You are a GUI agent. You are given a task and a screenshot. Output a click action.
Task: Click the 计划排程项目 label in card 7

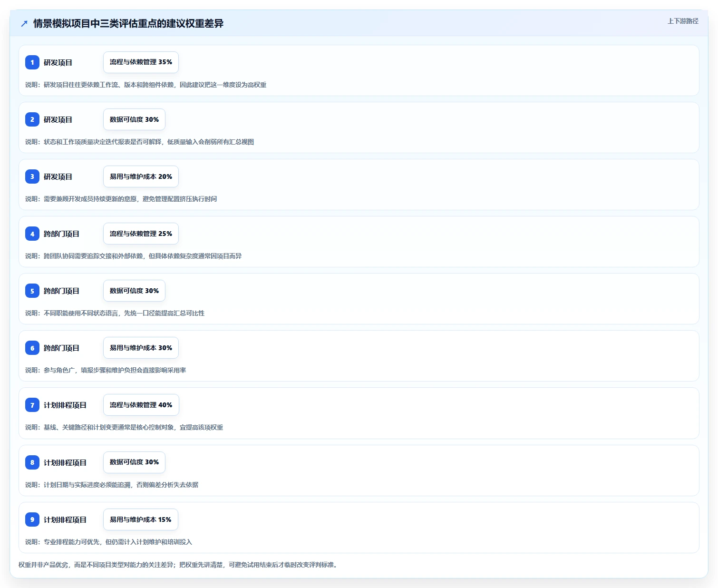(x=65, y=405)
